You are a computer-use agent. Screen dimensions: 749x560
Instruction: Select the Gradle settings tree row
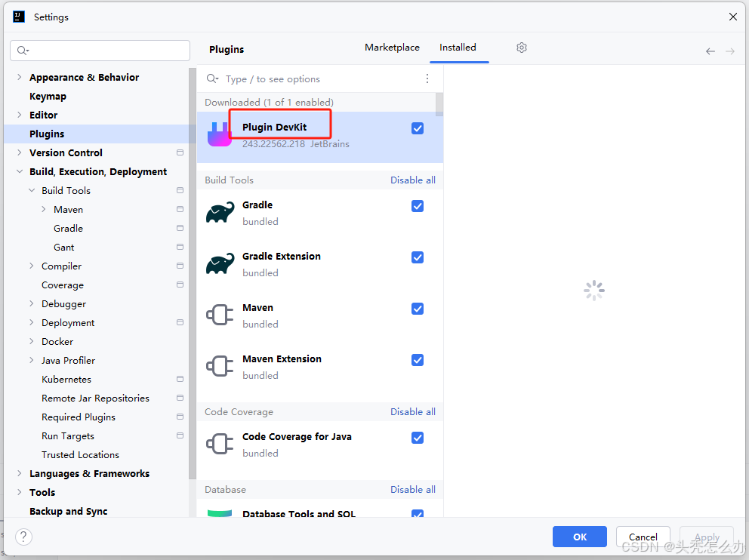click(100, 228)
